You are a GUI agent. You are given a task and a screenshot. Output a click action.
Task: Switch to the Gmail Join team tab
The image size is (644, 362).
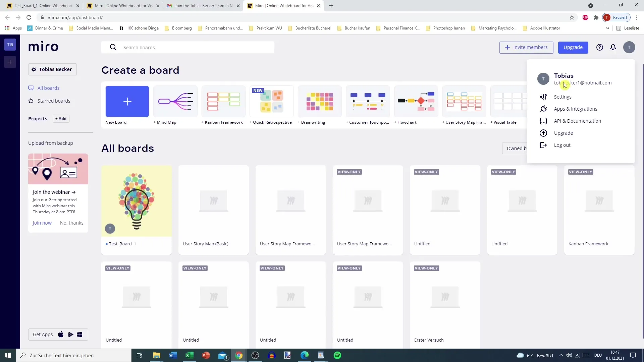point(203,6)
